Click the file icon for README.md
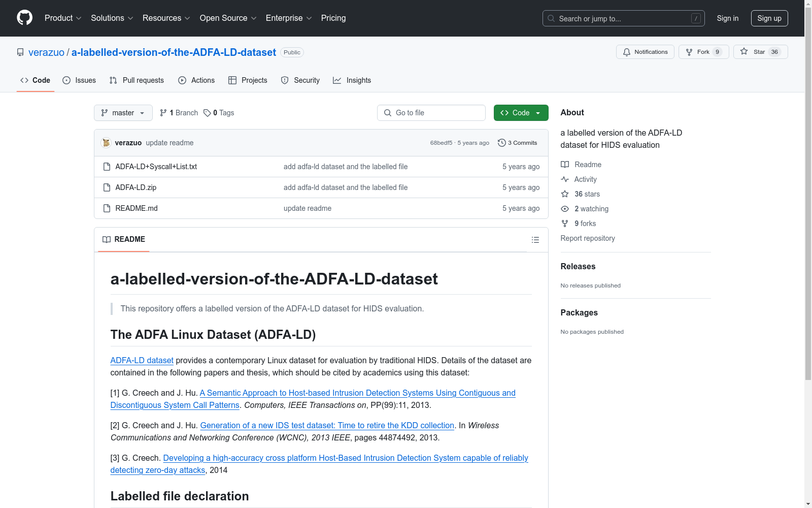 (107, 208)
